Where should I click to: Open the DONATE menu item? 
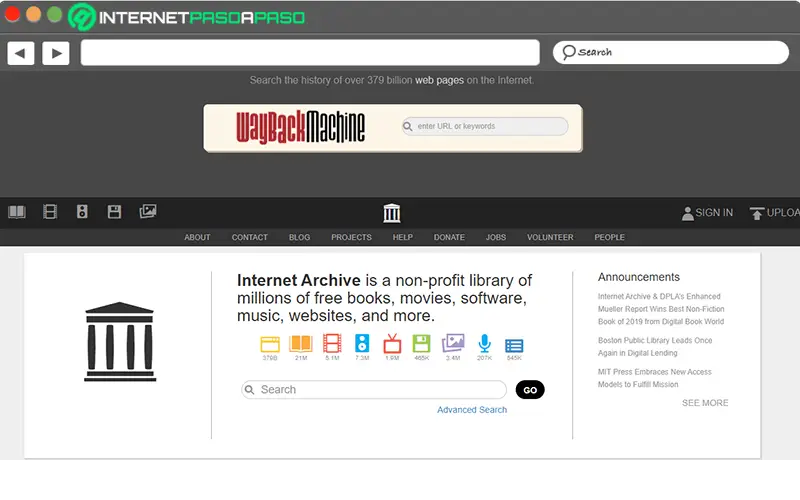[x=449, y=237]
